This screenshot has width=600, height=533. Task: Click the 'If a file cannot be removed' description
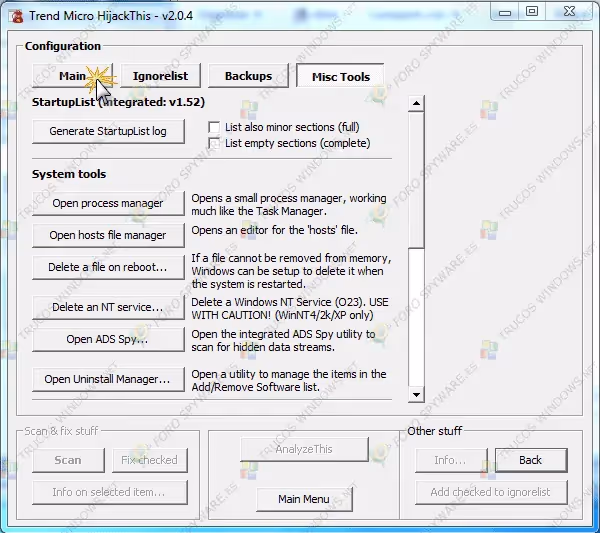291,271
